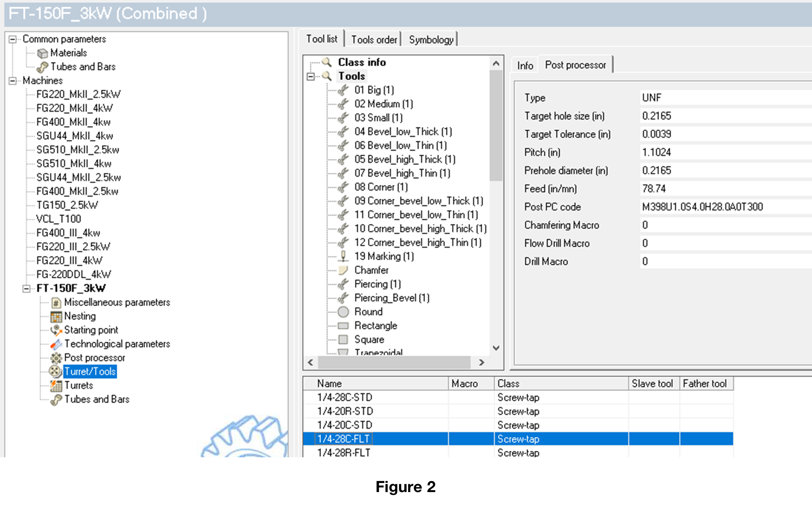Click the Materials cube icon
This screenshot has width=812, height=528.
click(x=42, y=53)
